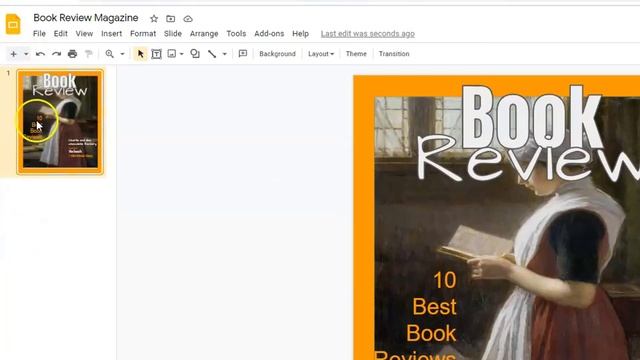This screenshot has width=640, height=360.
Task: Open 'Last edit was seconds ago' history link
Action: tap(368, 34)
